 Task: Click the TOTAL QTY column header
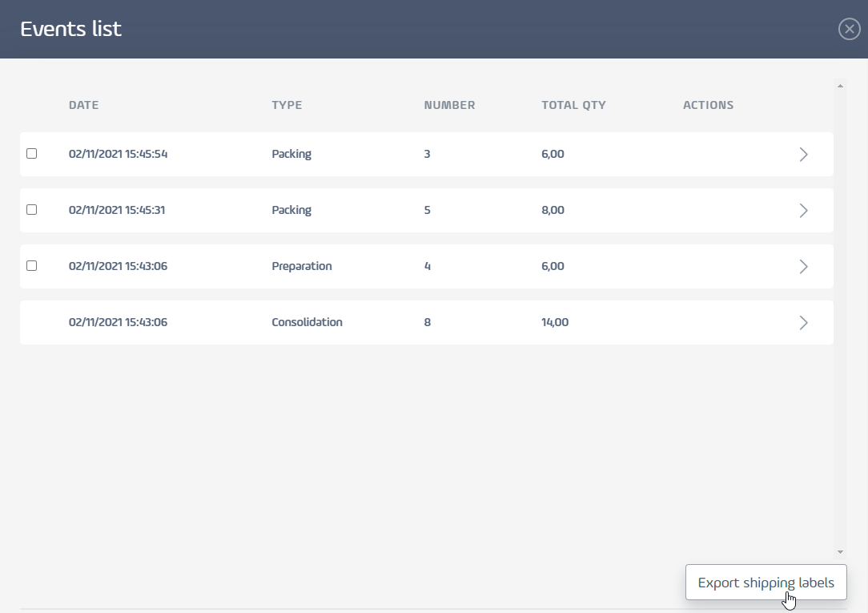pos(573,105)
